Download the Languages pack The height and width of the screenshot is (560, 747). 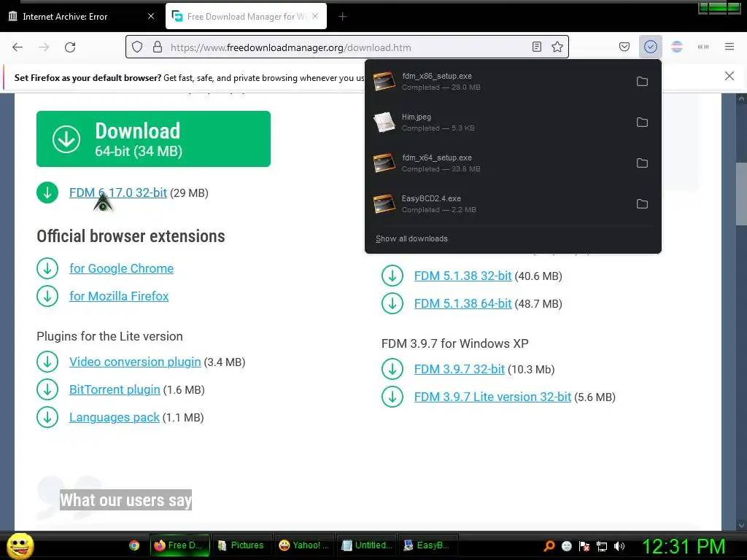(x=115, y=417)
